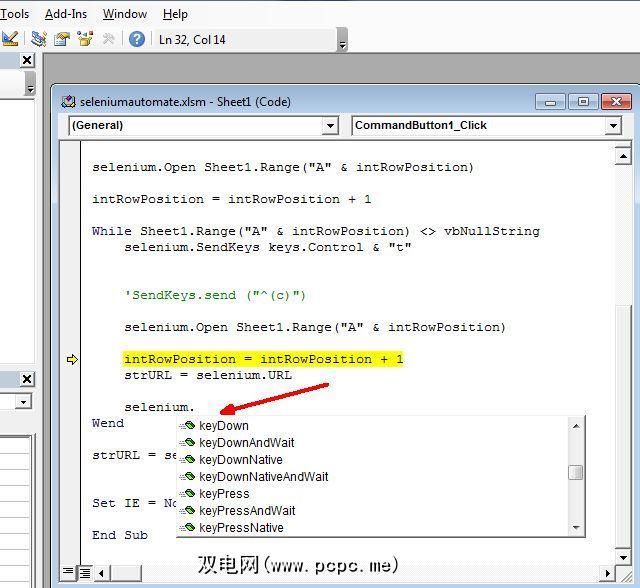This screenshot has width=640, height=588.
Task: Click the yellow execution arrow in margin
Action: point(72,359)
